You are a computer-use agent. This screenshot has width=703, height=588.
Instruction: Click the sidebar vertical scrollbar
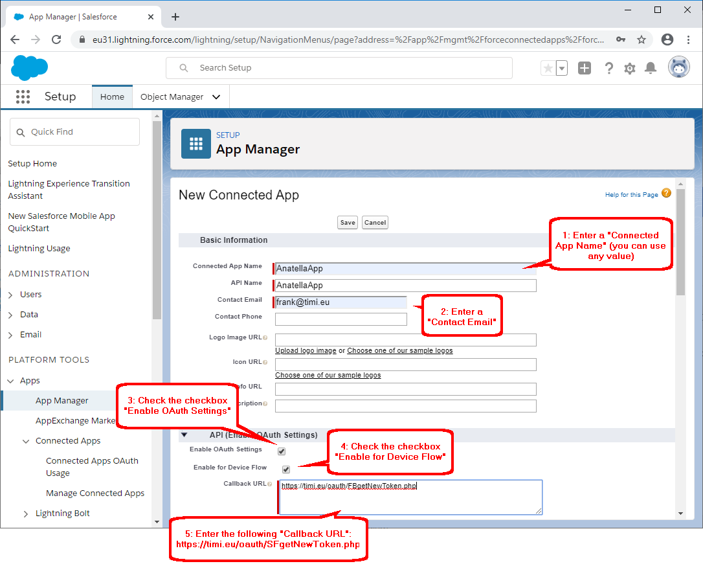pos(157,220)
